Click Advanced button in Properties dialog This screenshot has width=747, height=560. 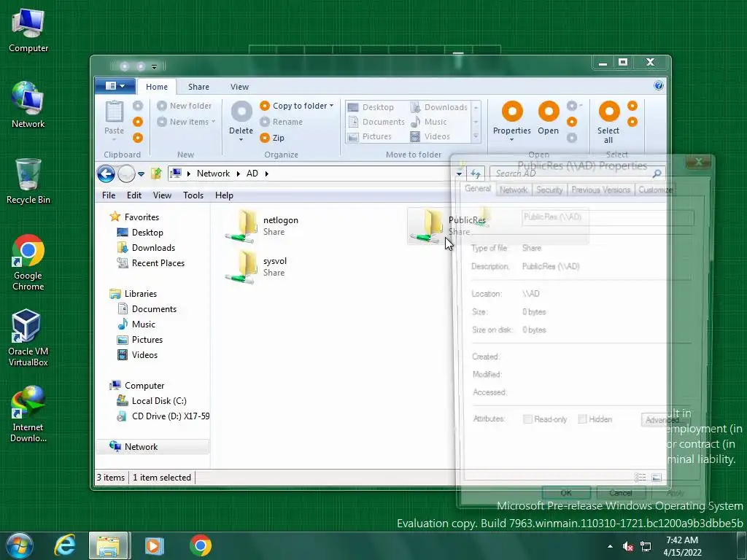tap(665, 419)
